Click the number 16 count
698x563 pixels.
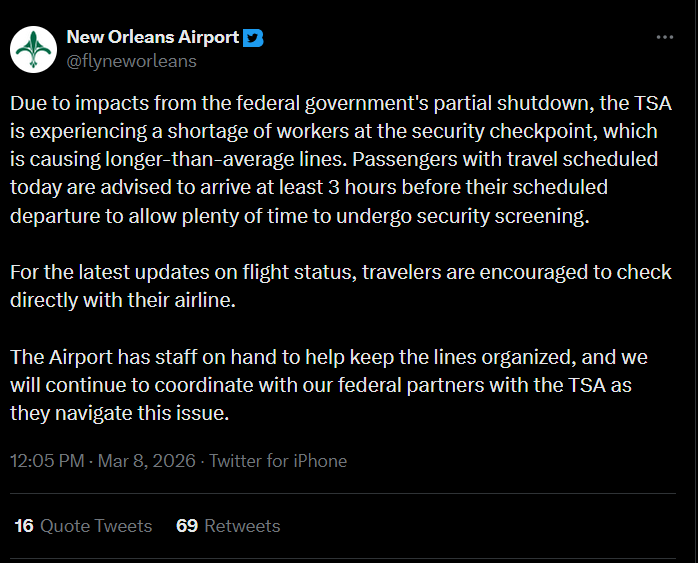(25, 525)
